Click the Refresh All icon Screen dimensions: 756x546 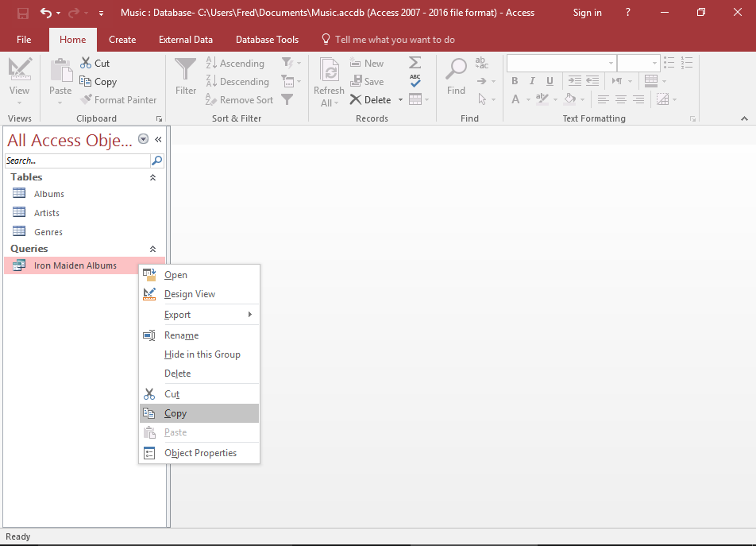(329, 71)
